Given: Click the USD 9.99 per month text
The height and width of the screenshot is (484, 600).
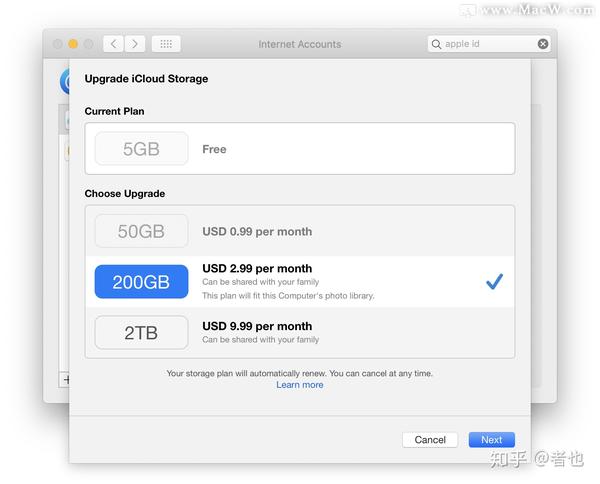Looking at the screenshot, I should [257, 326].
